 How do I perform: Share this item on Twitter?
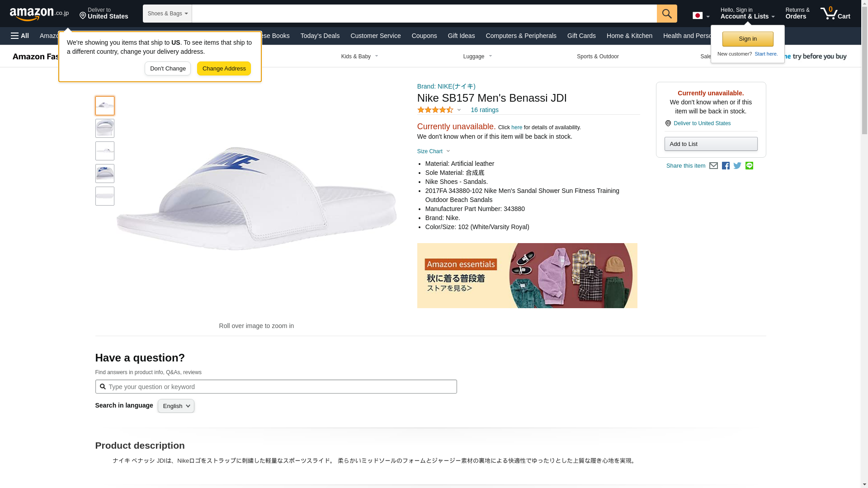(737, 166)
